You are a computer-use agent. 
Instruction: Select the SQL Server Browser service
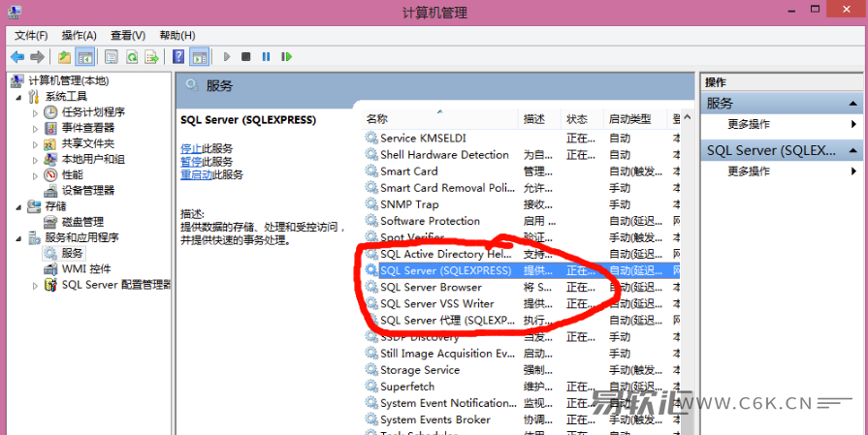click(431, 288)
